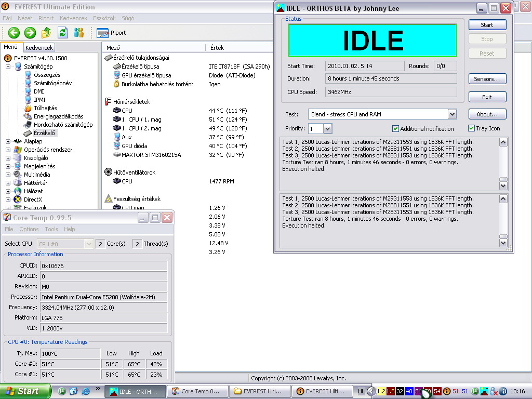The image size is (532, 399).
Task: Switch to the Kedvencek tab
Action: [39, 48]
